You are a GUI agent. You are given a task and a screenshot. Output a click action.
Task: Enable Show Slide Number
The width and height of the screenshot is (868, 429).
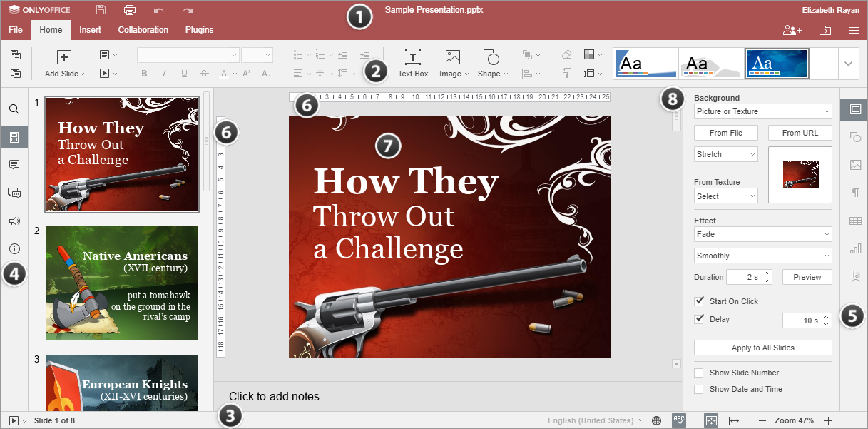click(x=698, y=373)
